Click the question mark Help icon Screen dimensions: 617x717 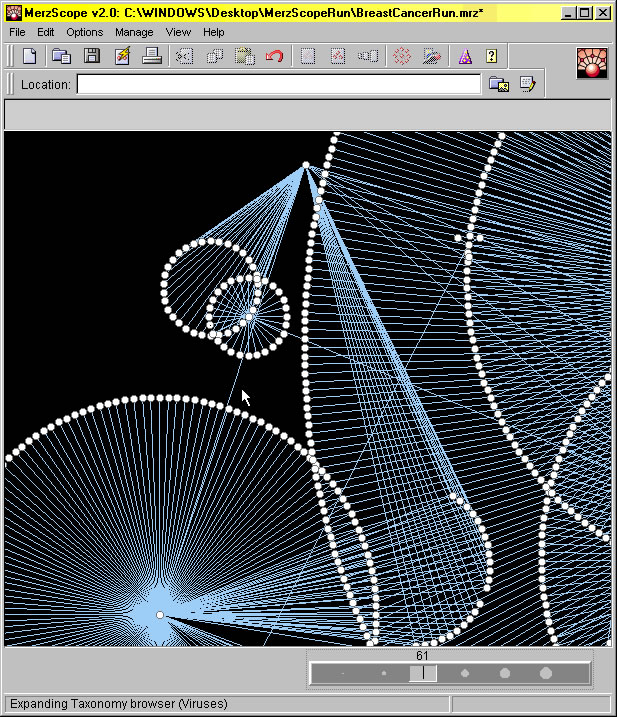[491, 57]
